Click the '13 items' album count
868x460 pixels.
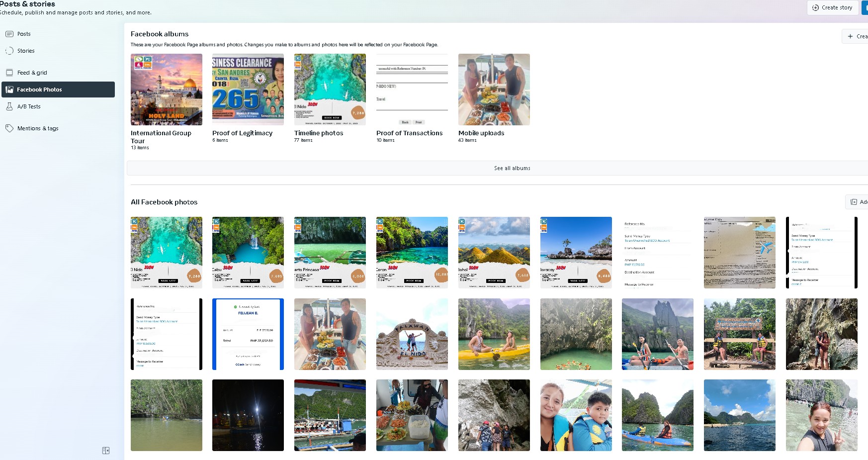tap(140, 148)
